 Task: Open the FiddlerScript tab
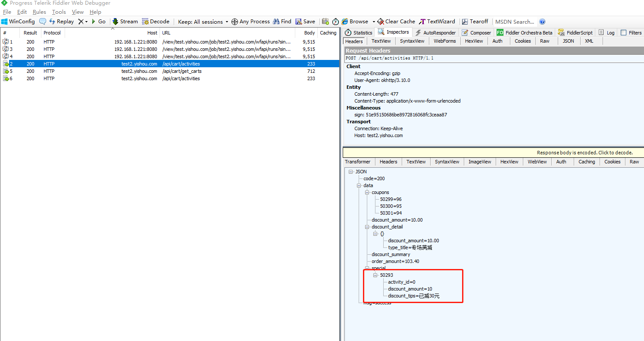pyautogui.click(x=575, y=33)
